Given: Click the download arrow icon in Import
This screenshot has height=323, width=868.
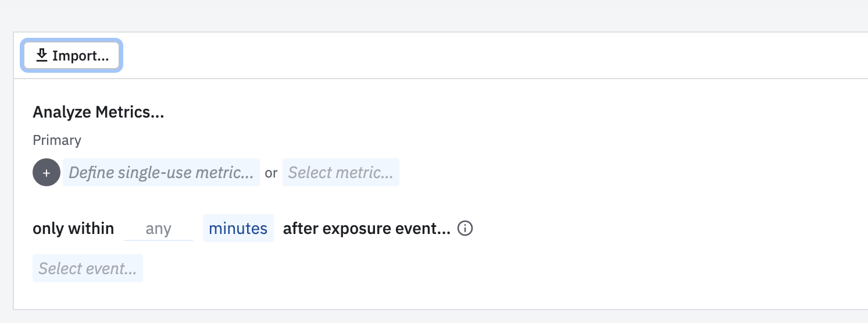Looking at the screenshot, I should 41,55.
